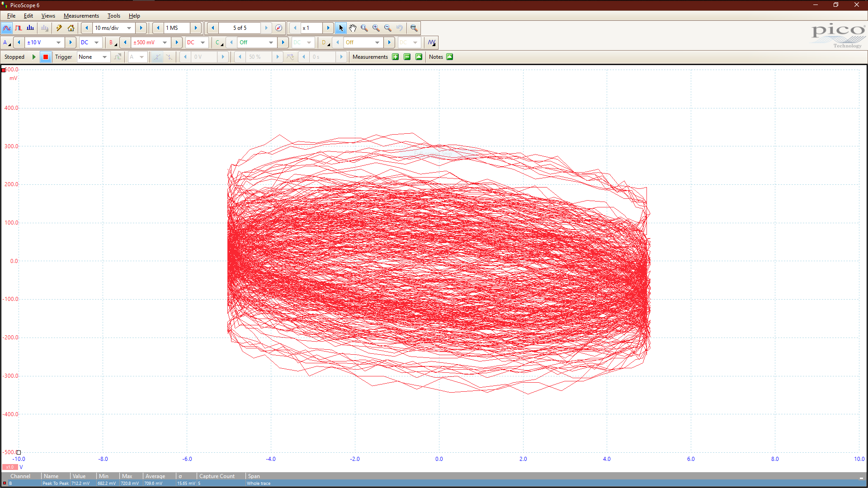Screen dimensions: 868x488
Task: Switch to Persistence mode icon
Action: click(x=19, y=28)
